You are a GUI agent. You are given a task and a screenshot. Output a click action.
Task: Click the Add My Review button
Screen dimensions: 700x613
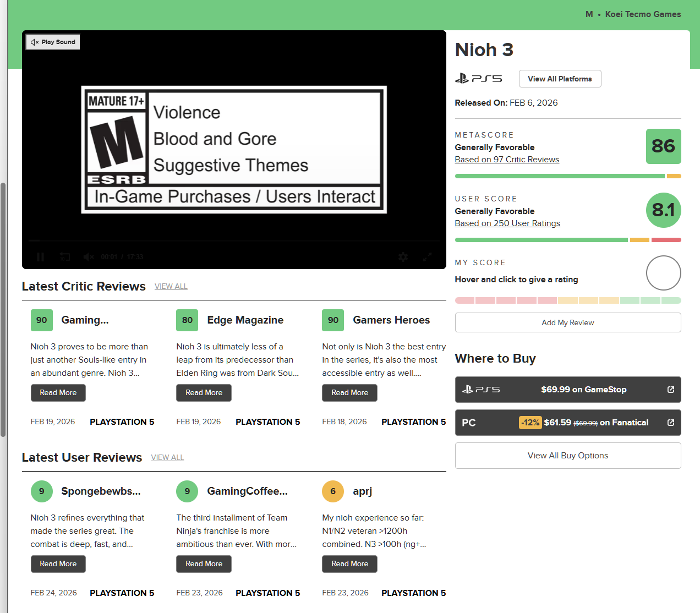[567, 322]
